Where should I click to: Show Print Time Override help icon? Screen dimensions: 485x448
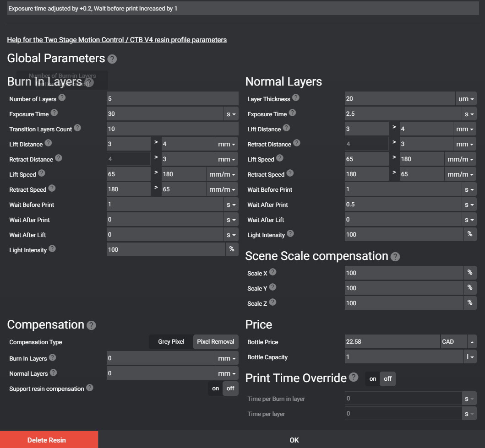(x=354, y=377)
